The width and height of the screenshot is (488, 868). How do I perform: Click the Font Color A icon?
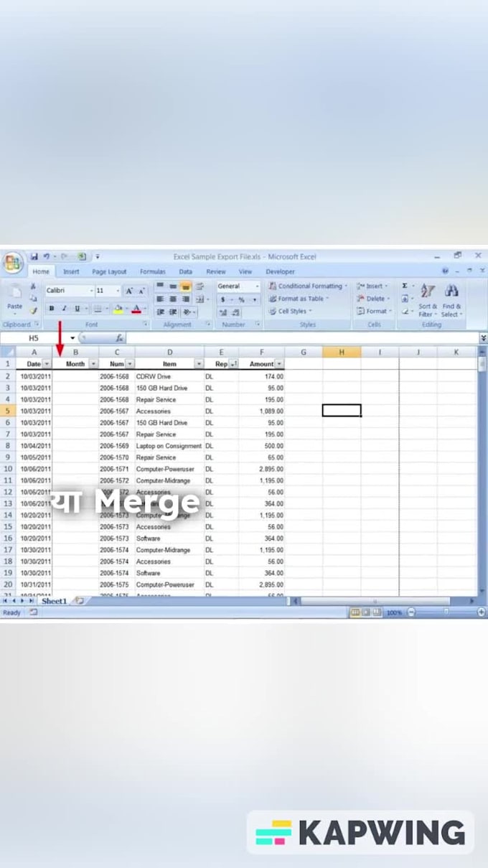[x=136, y=309]
